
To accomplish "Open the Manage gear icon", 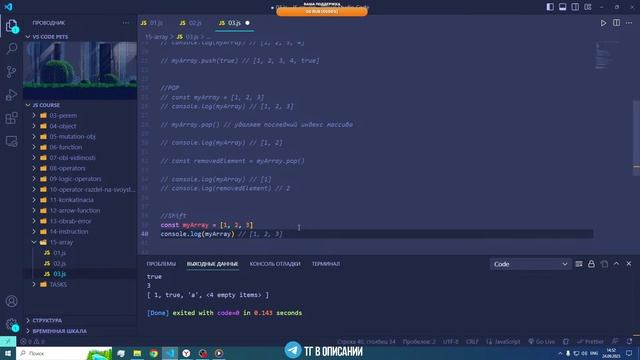I will [x=11, y=324].
